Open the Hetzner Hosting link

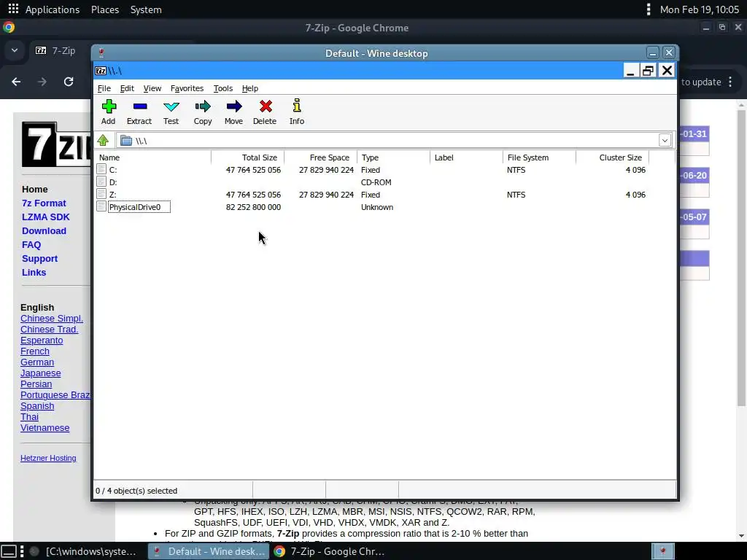(48, 458)
